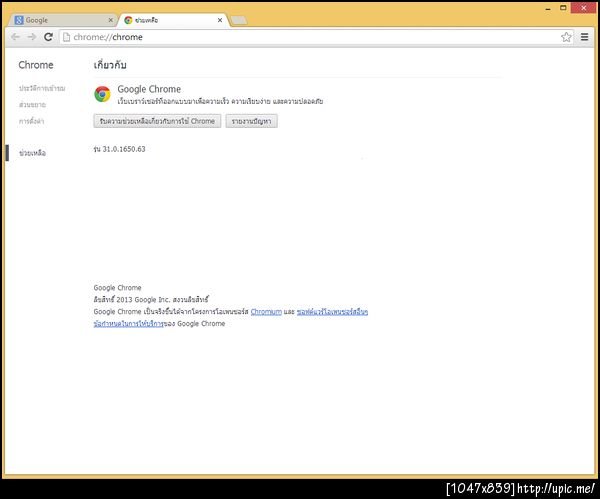The image size is (600, 499).
Task: Go back with the back arrow
Action: pyautogui.click(x=15, y=37)
